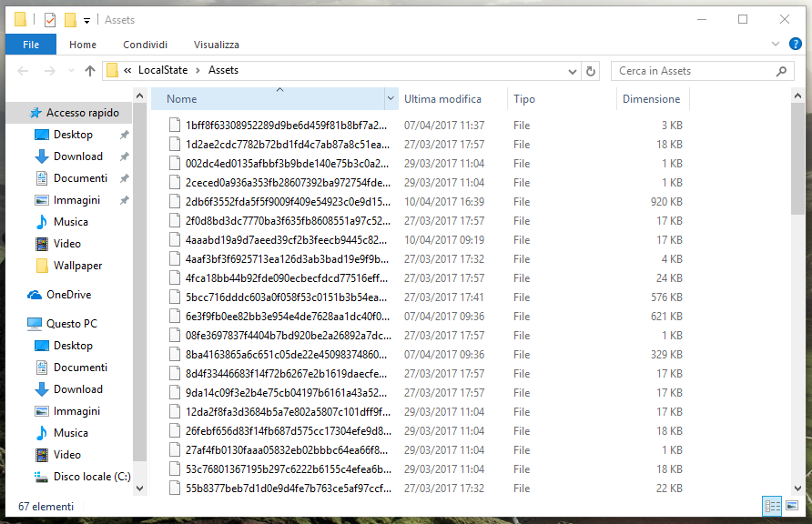Sort files by Dimensione column
This screenshot has height=524, width=812.
[x=651, y=99]
